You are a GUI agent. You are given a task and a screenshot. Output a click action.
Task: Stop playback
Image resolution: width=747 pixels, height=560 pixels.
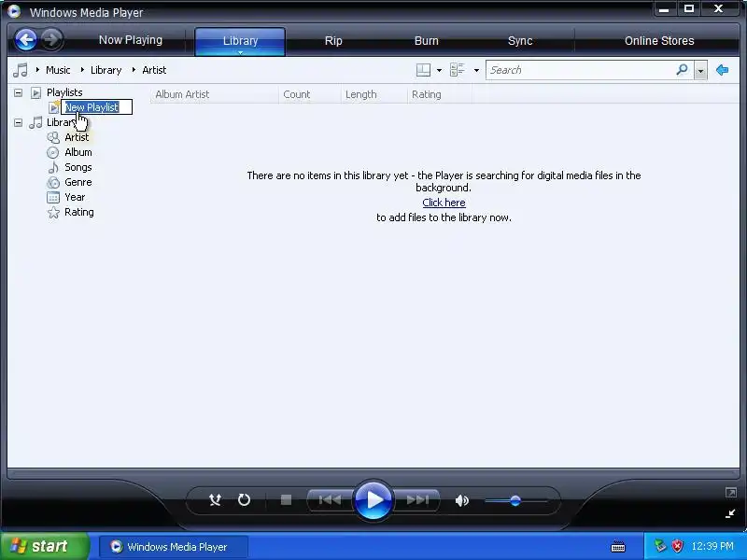(x=286, y=500)
